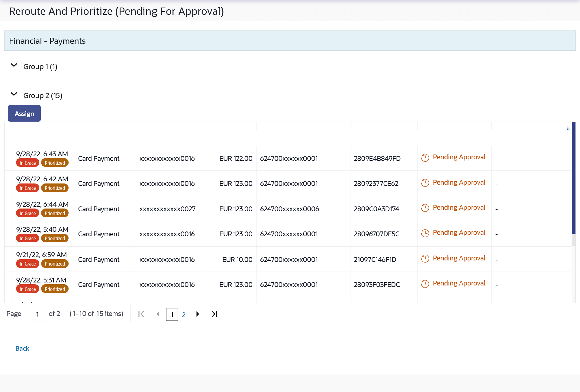The height and width of the screenshot is (392, 580).
Task: Collapse the Group 1 (1) chevron
Action: [x=14, y=65]
